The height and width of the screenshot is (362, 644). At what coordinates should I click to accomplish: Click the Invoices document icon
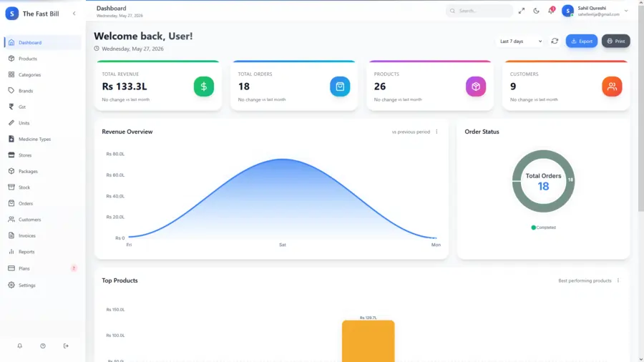pos(11,235)
